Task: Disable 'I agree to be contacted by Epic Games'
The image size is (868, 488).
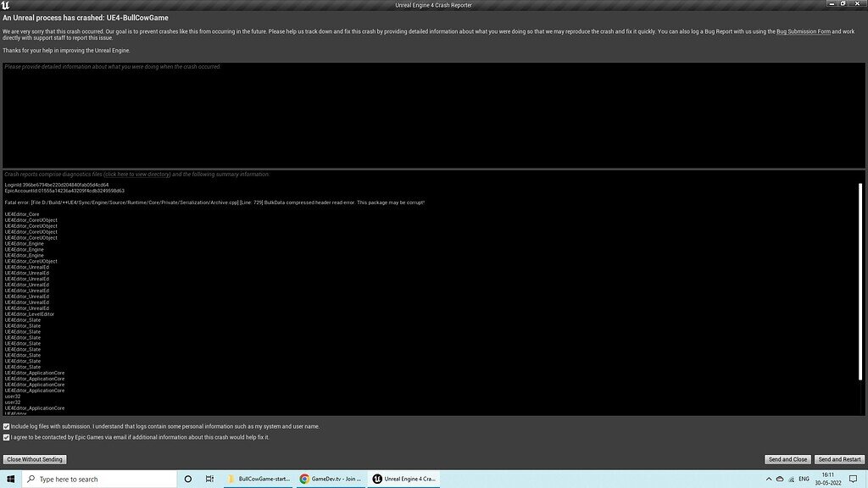Action: [6, 437]
